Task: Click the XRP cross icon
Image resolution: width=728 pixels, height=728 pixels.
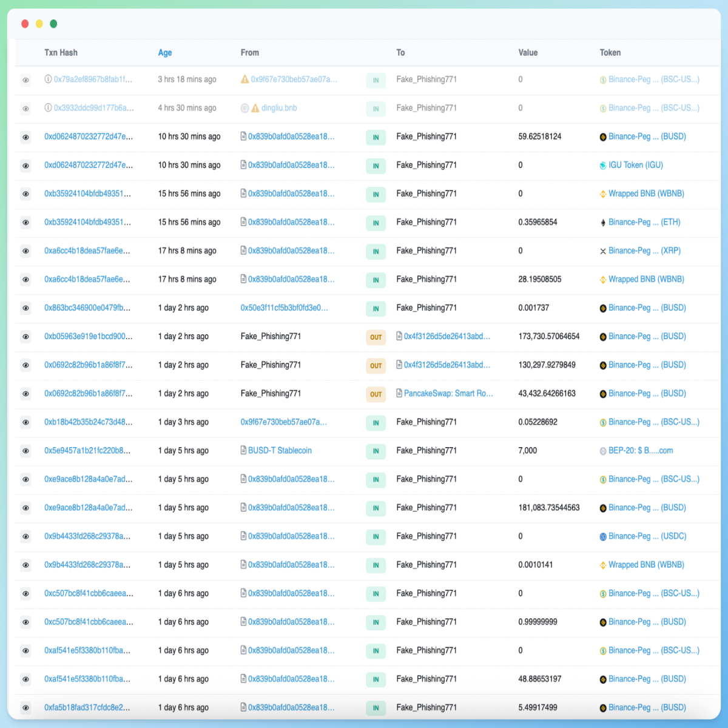Action: coord(603,251)
